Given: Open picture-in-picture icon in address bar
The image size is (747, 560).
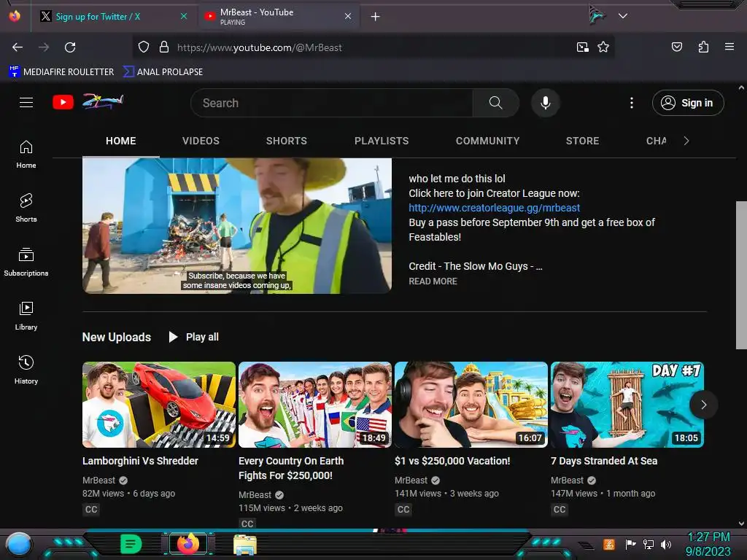Looking at the screenshot, I should (x=582, y=47).
